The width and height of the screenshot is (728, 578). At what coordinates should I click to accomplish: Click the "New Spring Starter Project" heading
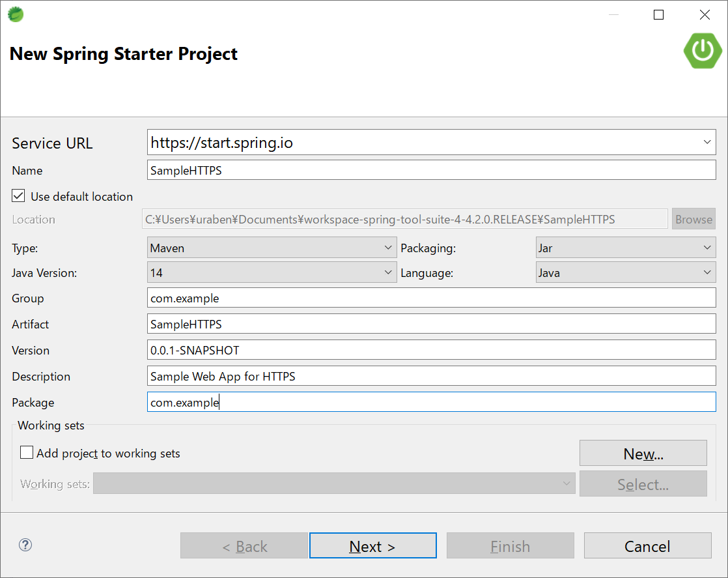click(124, 54)
